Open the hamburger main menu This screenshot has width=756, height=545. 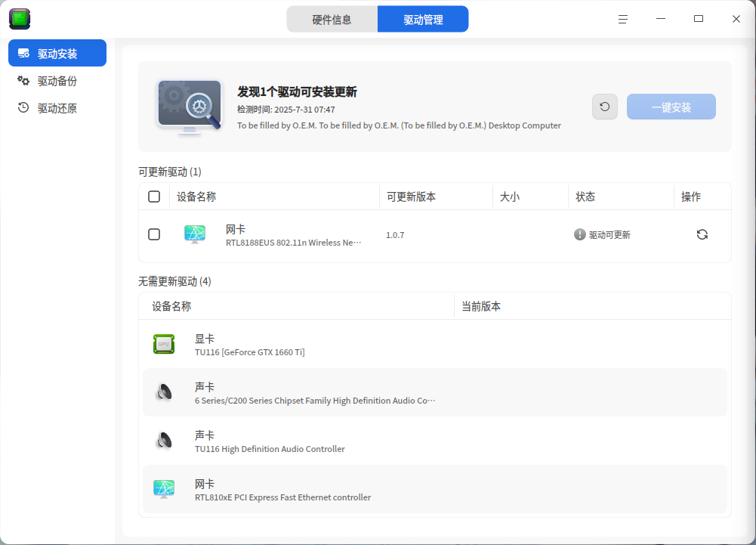(623, 20)
